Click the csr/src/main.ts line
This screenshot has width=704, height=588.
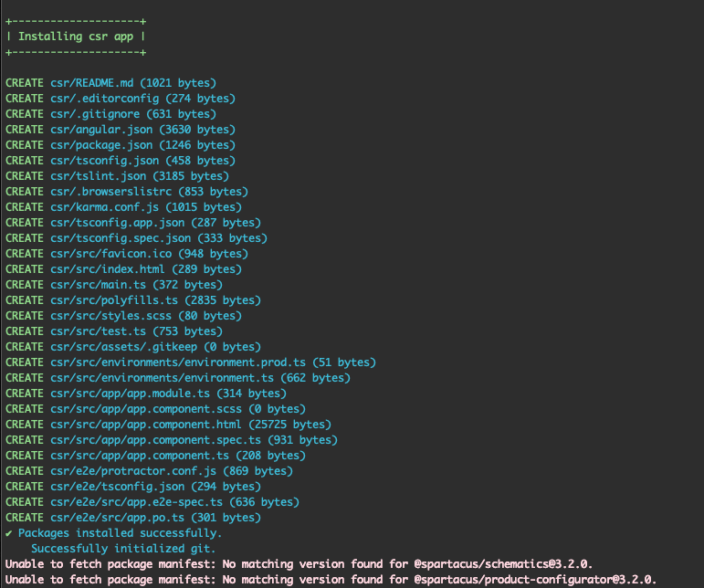point(114,285)
